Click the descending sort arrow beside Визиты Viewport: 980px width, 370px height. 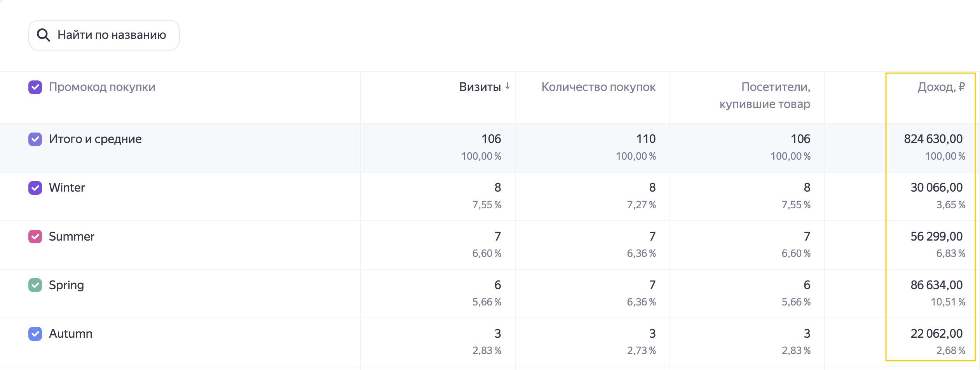[x=507, y=86]
